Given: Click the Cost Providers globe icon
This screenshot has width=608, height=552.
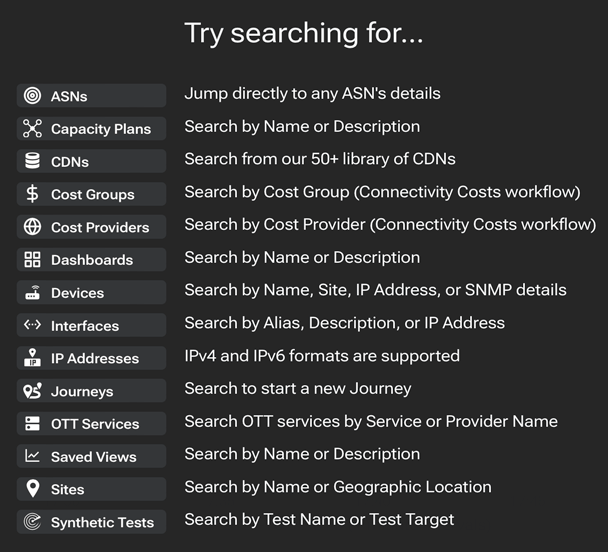Looking at the screenshot, I should tap(32, 227).
